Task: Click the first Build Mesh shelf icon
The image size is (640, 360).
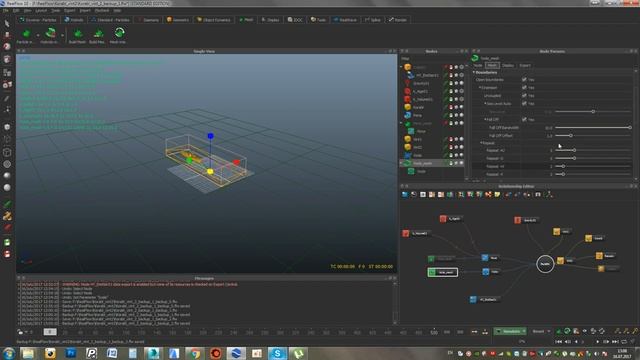Action: 78,33
